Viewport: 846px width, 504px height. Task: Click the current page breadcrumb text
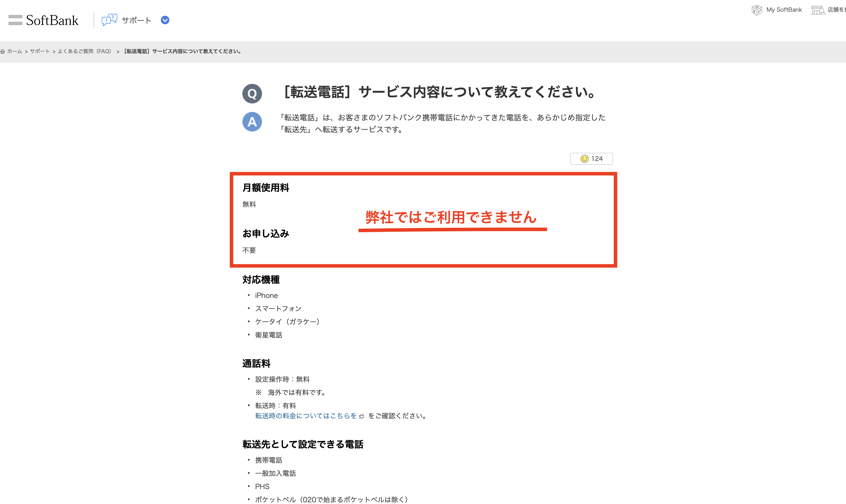[183, 51]
